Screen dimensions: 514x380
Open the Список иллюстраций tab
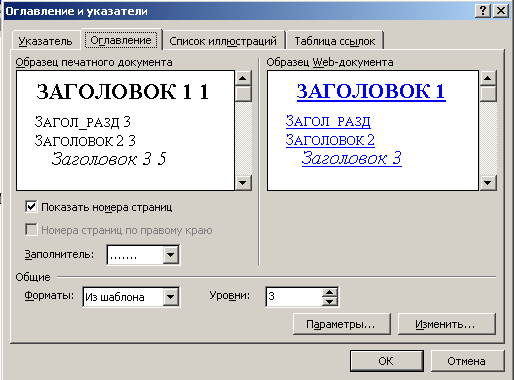(223, 41)
